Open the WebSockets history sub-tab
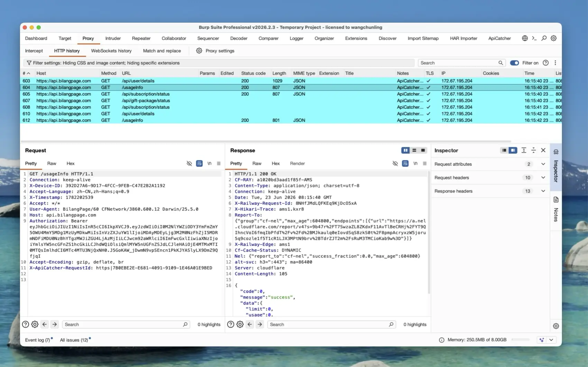This screenshot has width=588, height=367. click(x=111, y=51)
